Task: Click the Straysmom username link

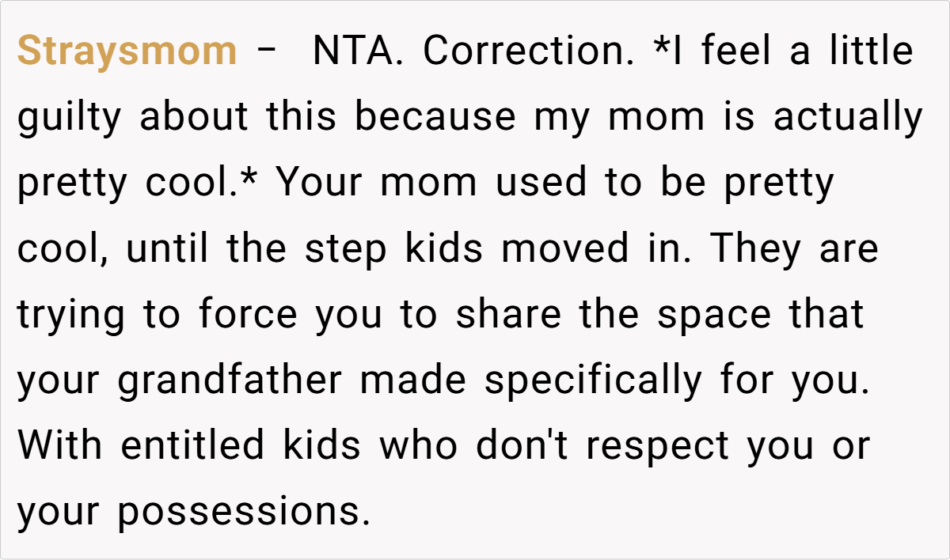Action: 127,51
